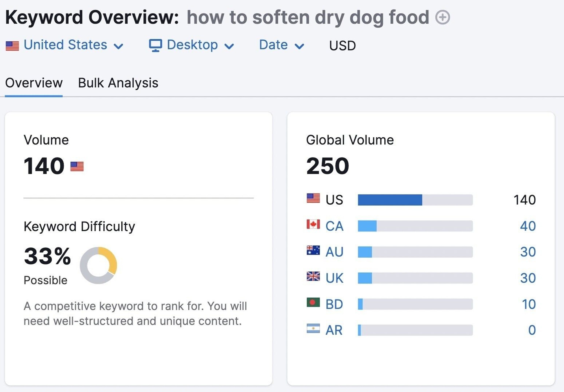Expand the Desktop device dropdown
The height and width of the screenshot is (392, 564).
[192, 45]
